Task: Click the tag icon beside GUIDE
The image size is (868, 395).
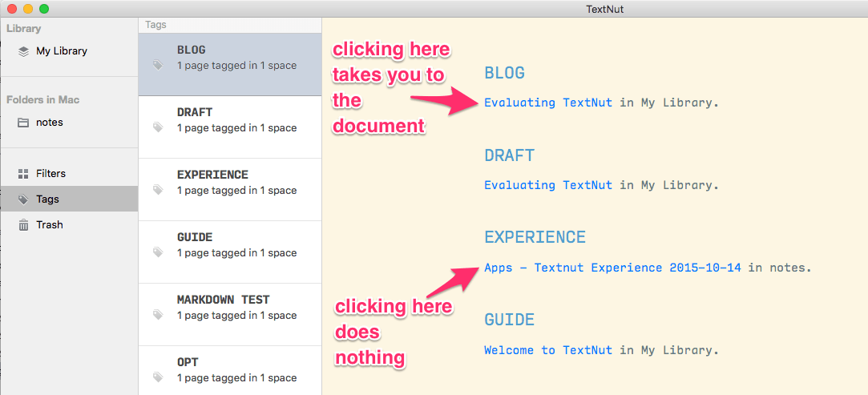Action: pyautogui.click(x=158, y=253)
